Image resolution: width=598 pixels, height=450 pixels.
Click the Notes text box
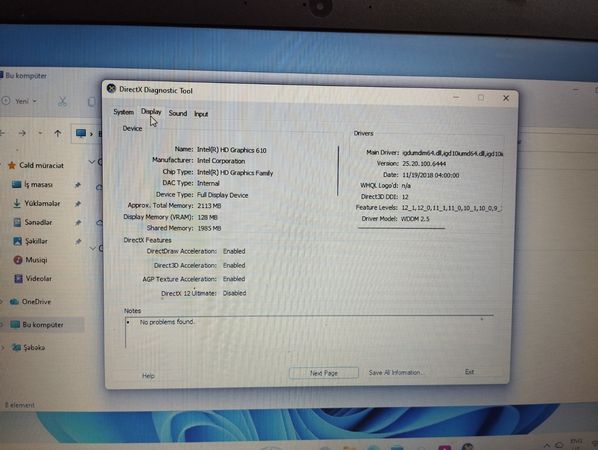pyautogui.click(x=309, y=332)
